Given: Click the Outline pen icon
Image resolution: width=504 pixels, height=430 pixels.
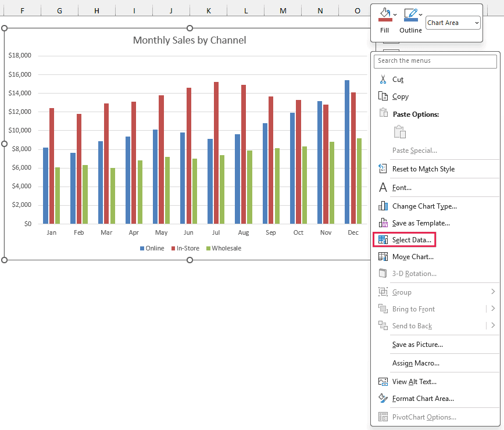Looking at the screenshot, I should [410, 13].
